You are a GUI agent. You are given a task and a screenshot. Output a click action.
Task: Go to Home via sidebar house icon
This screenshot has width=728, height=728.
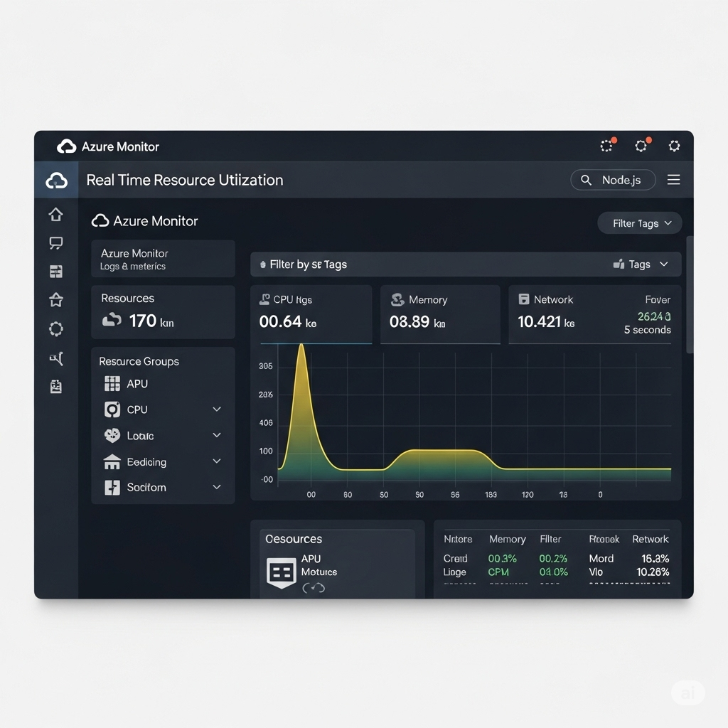point(56,215)
